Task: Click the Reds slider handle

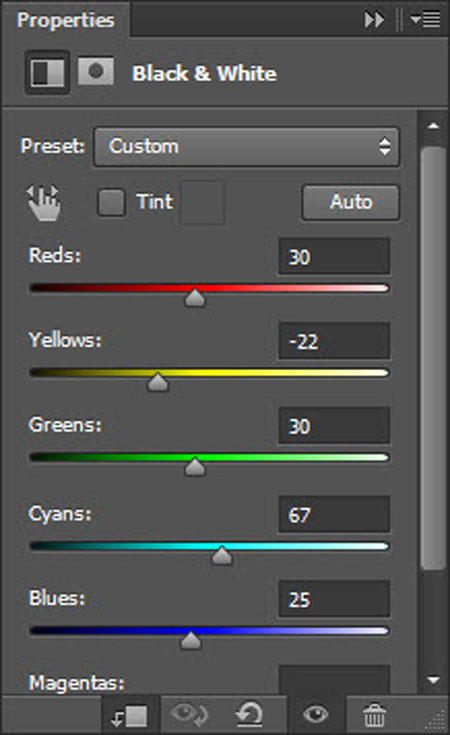Action: pyautogui.click(x=195, y=298)
